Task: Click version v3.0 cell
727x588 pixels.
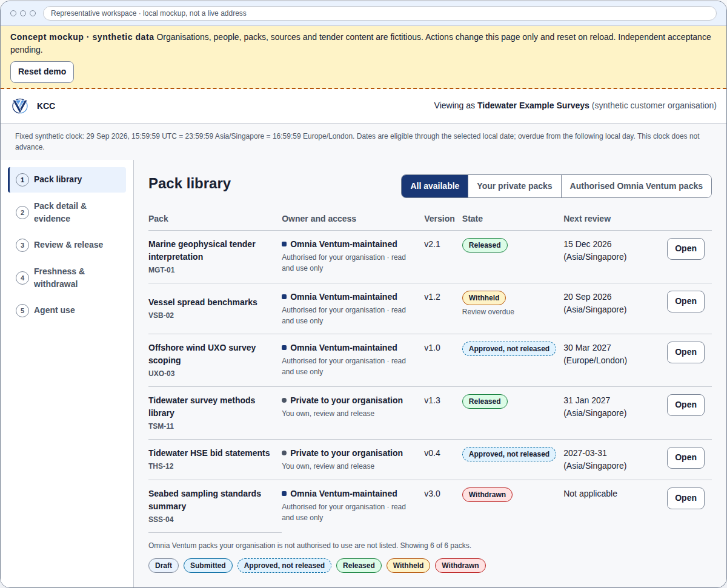Action: tap(432, 494)
